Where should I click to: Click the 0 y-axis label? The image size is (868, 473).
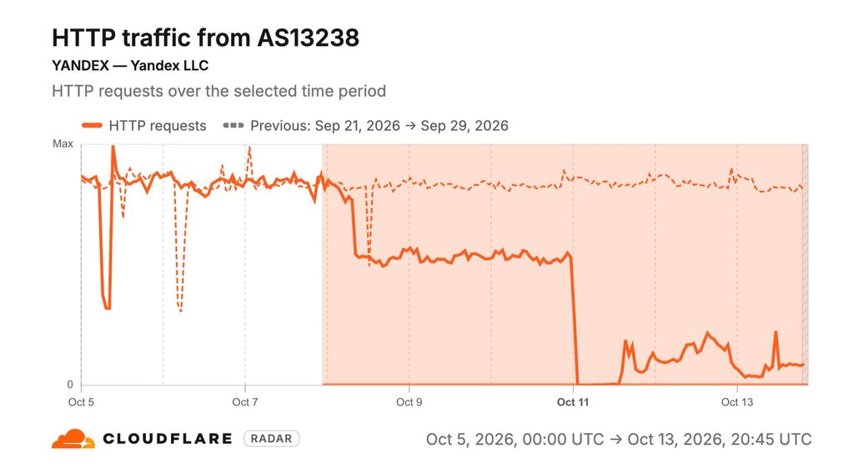(x=70, y=385)
